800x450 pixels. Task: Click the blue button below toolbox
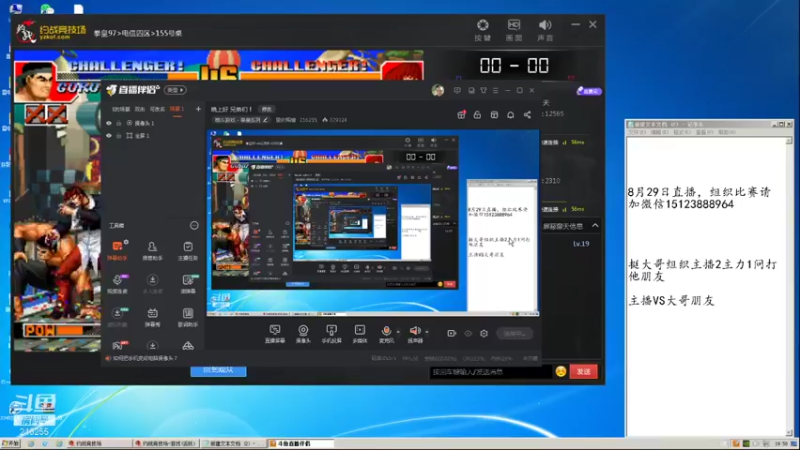coord(218,370)
